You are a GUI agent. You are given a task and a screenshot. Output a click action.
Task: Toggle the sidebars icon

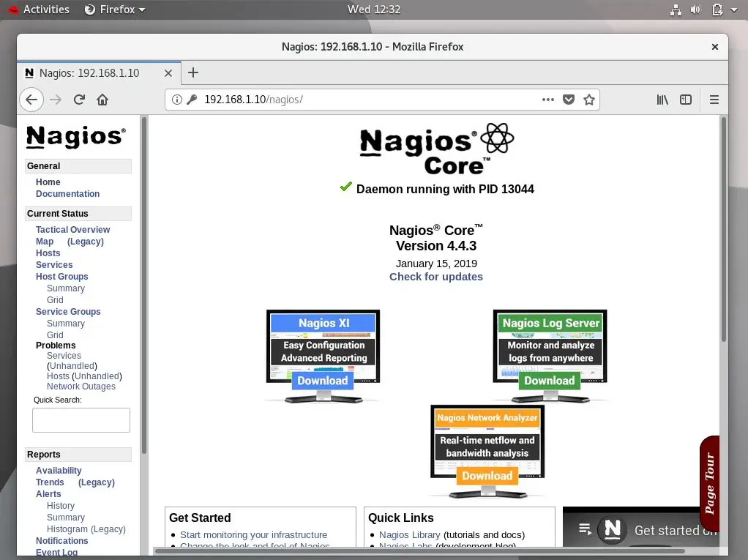click(x=686, y=100)
